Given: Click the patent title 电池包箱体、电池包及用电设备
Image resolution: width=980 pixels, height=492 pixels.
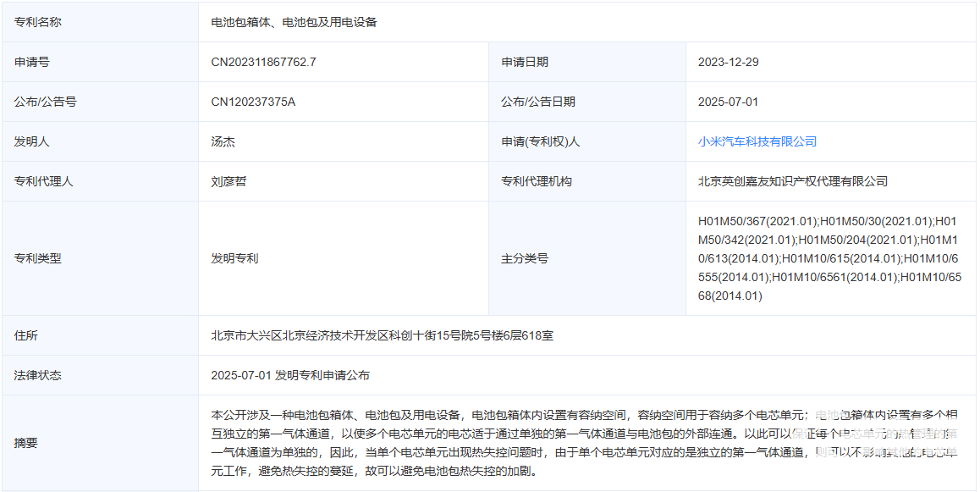Looking at the screenshot, I should [294, 22].
